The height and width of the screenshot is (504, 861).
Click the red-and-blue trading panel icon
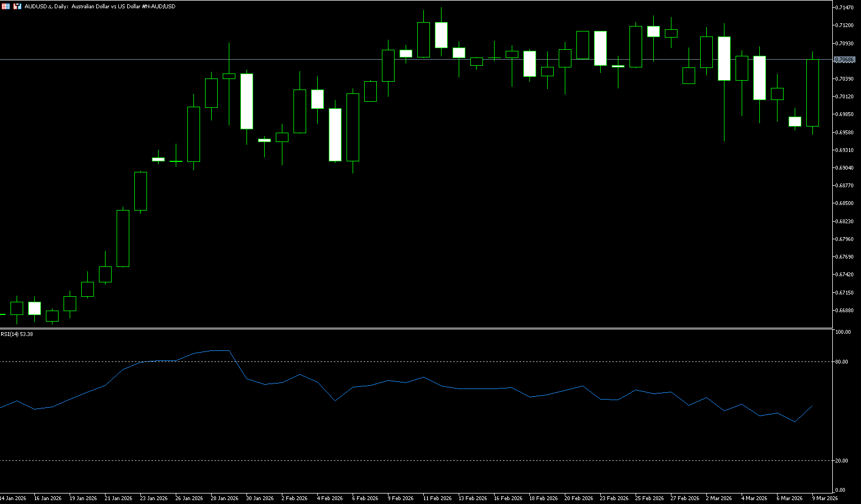click(x=17, y=6)
